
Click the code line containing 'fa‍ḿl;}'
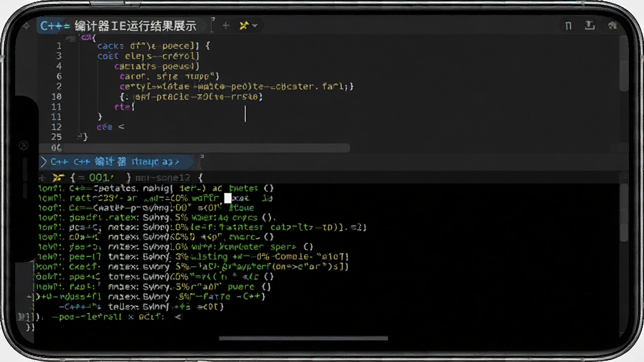click(236, 87)
